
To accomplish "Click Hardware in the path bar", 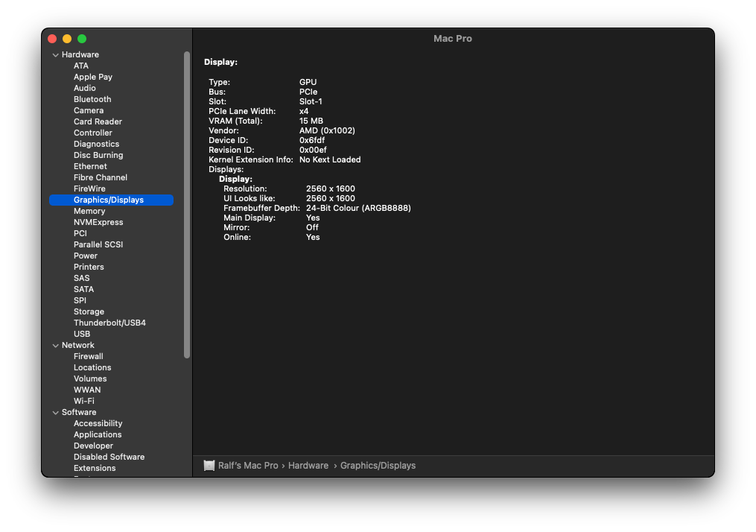I will coord(308,466).
